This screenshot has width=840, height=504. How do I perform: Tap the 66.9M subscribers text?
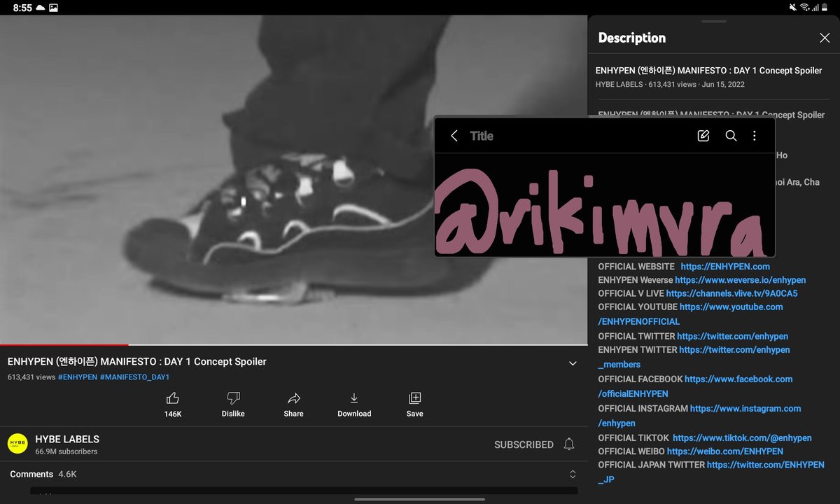[66, 451]
